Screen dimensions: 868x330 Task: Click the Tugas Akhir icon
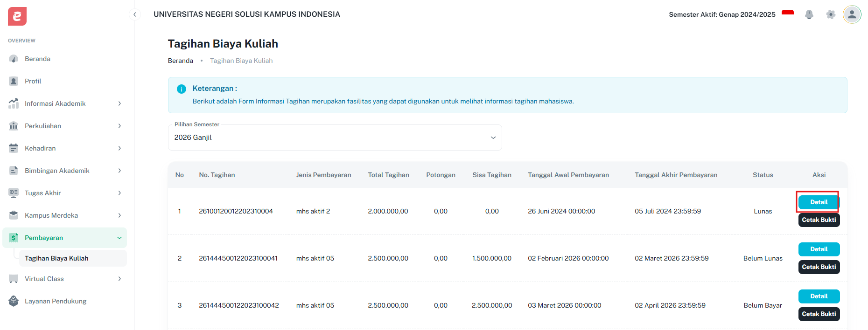(14, 193)
